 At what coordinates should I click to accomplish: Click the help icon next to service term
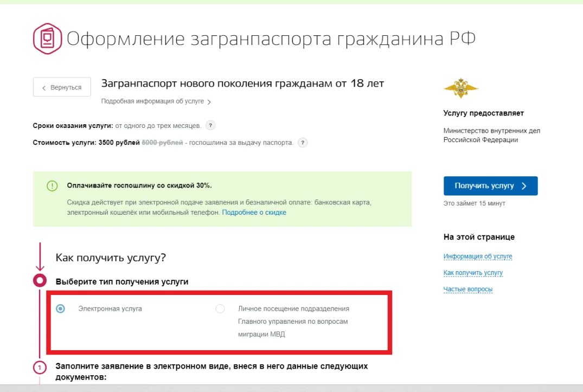[210, 126]
